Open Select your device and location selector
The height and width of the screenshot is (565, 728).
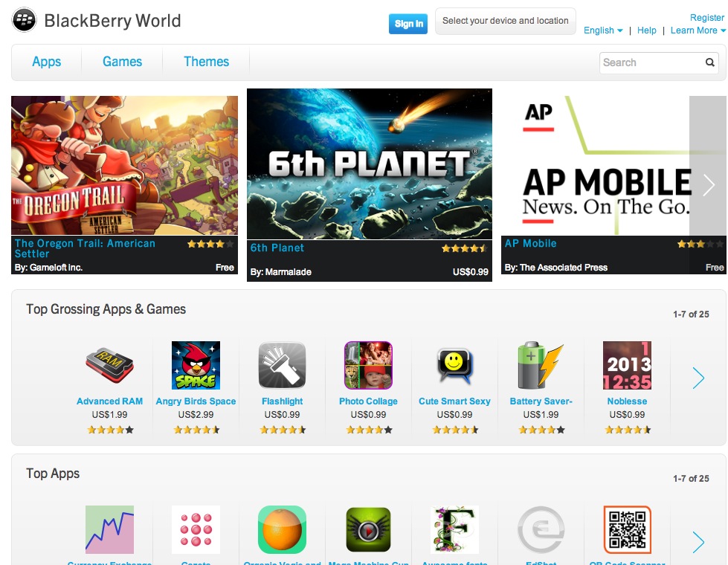pyautogui.click(x=505, y=21)
